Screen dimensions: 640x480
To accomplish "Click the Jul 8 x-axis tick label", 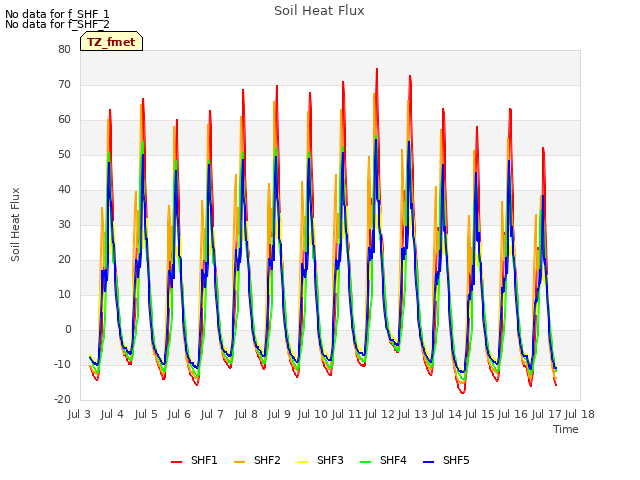I will pyautogui.click(x=246, y=414).
